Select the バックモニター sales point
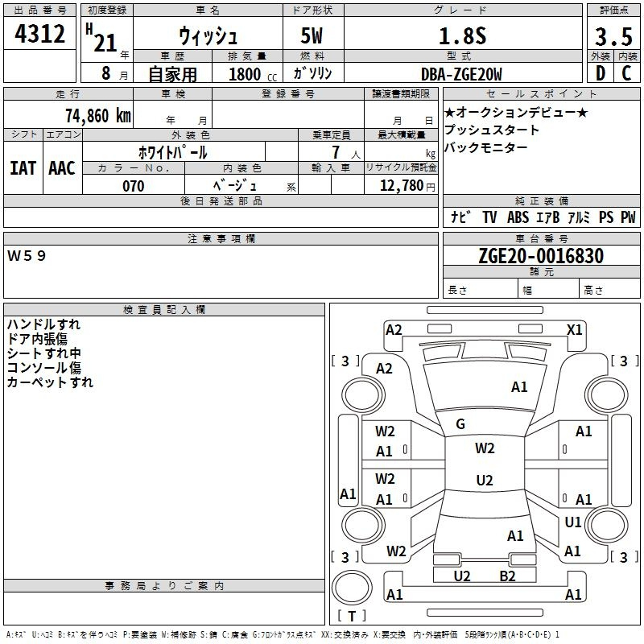The image size is (644, 644). pos(486,147)
